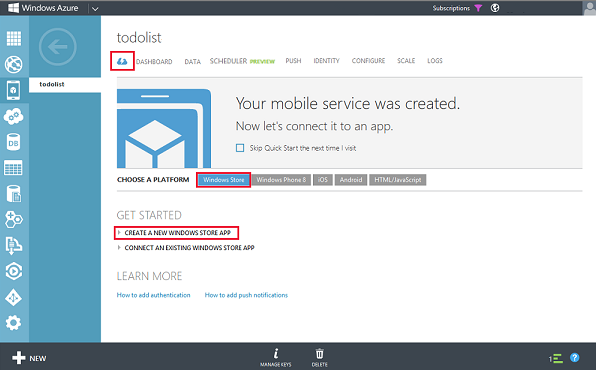Select the Mobile Services phone icon
The image size is (596, 370).
[14, 90]
